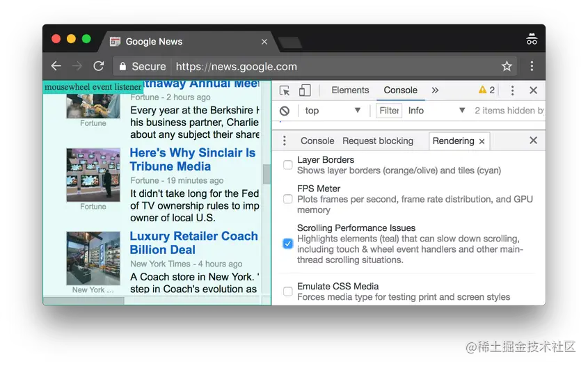This screenshot has height=366, width=588.
Task: Open the DevTools customize three-dot menu
Action: pos(512,90)
